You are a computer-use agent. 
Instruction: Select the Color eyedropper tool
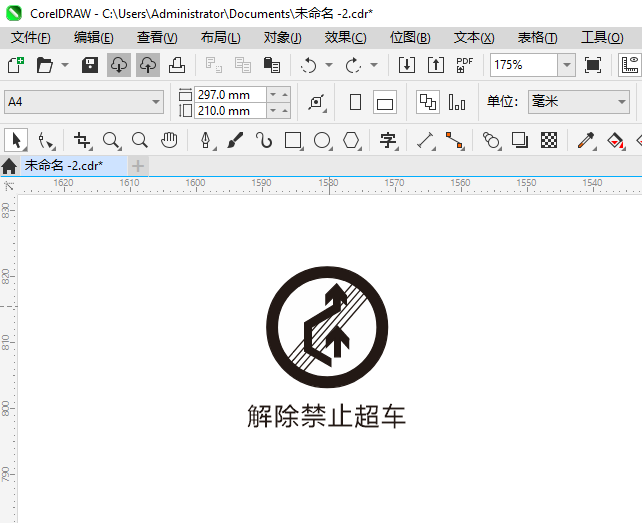[586, 140]
